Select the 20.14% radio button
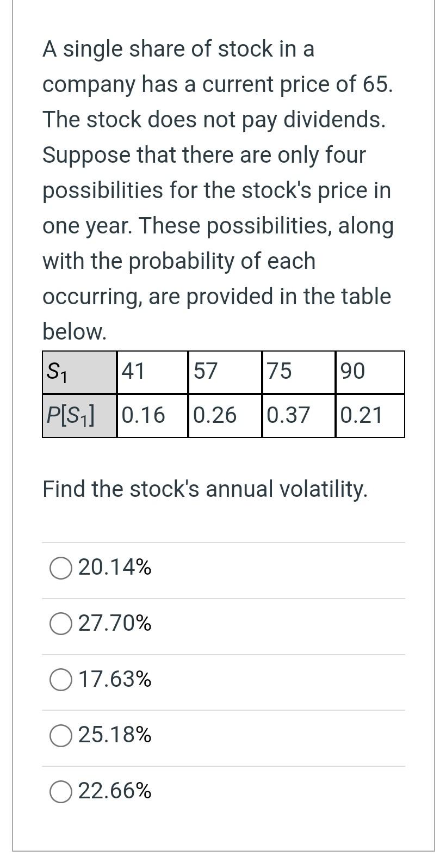Image resolution: width=446 pixels, height=868 pixels. coord(61,568)
